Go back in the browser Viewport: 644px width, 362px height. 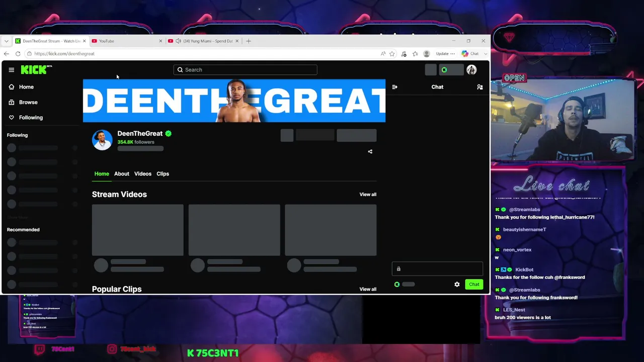(6, 54)
